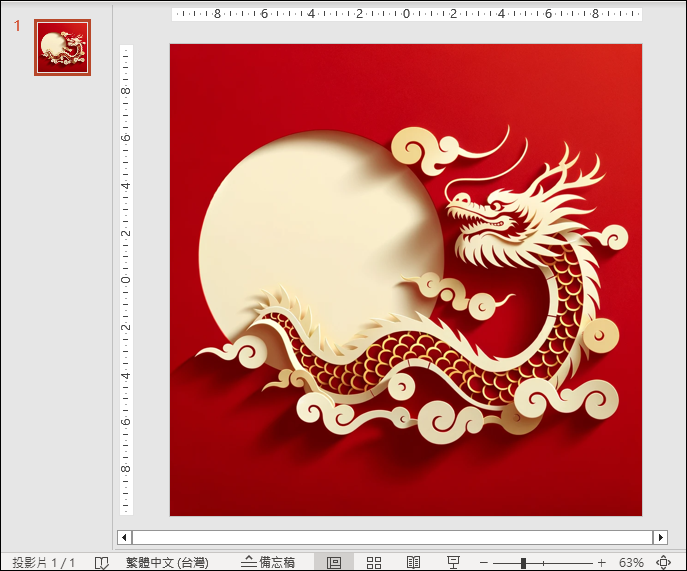Click language indicator 繁體中文 (台灣)

167,562
